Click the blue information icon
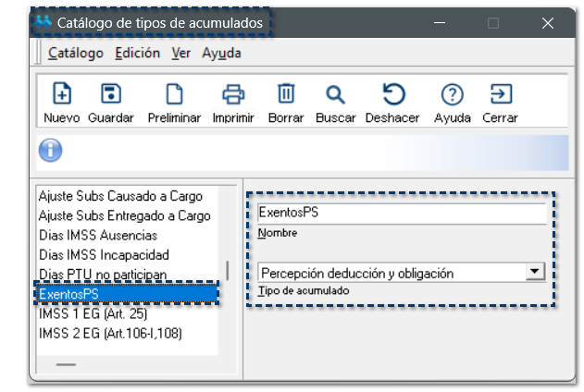 pos(50,150)
